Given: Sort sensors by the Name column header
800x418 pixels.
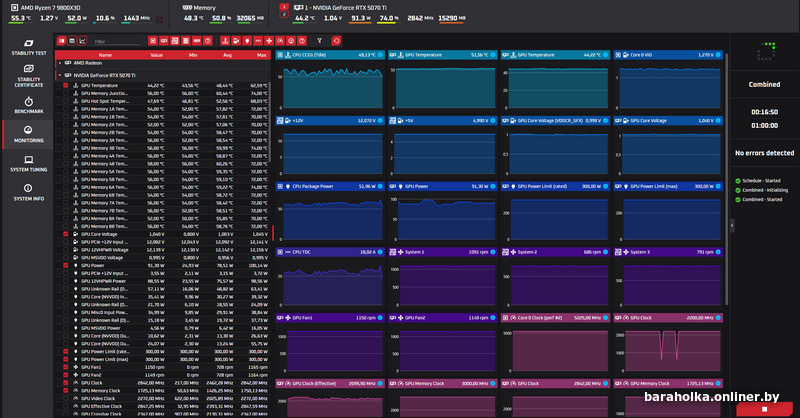Looking at the screenshot, I should pyautogui.click(x=105, y=55).
